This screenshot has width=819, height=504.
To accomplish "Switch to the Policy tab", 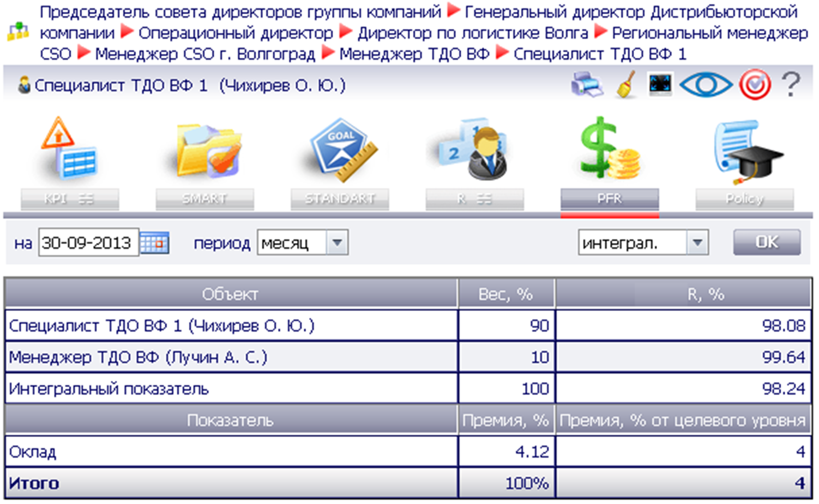I will point(744,199).
